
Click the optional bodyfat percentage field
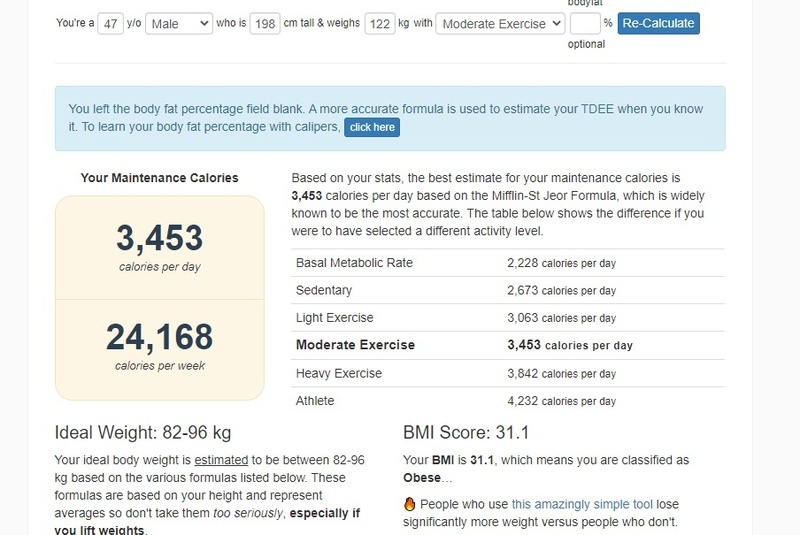coord(584,23)
